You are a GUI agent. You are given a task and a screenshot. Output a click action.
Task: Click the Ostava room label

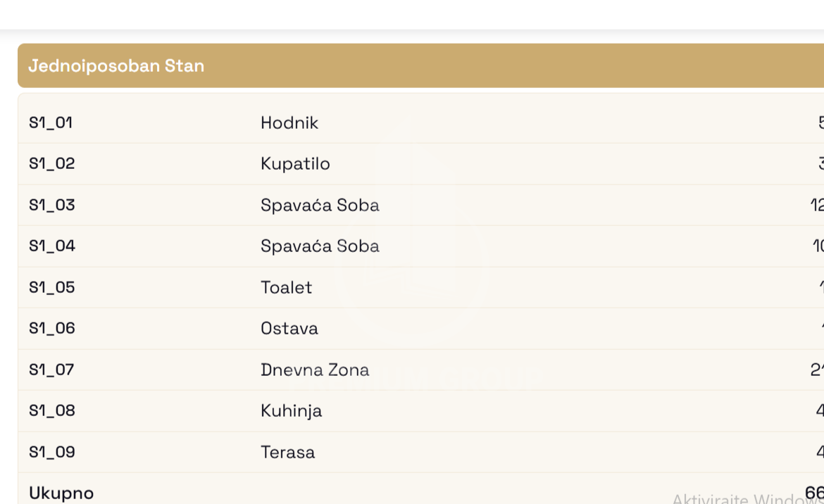click(x=289, y=328)
